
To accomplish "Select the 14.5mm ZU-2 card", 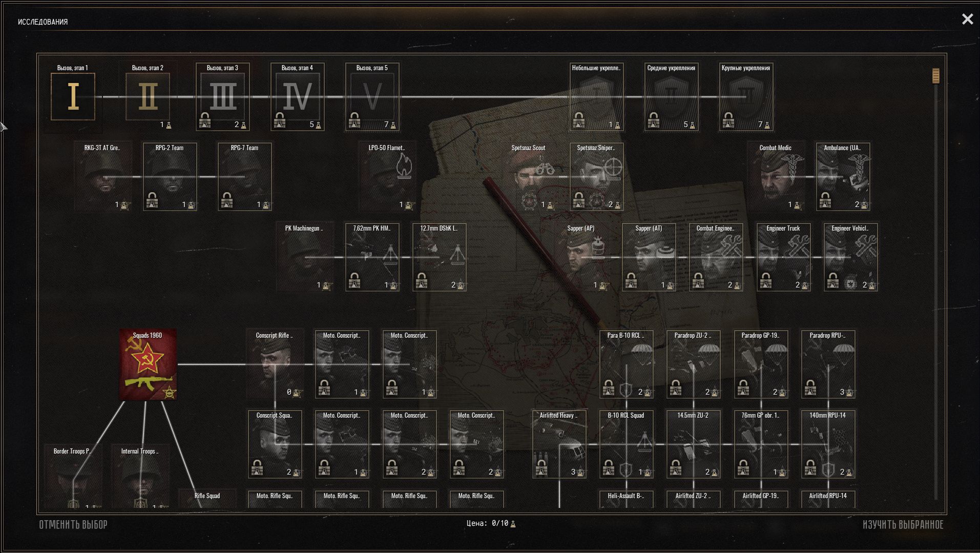I will 694,444.
